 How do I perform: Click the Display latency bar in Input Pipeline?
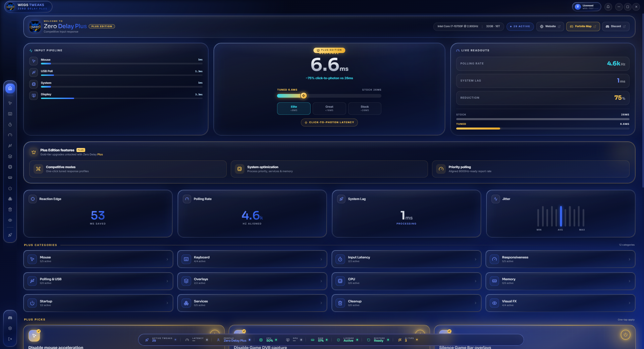122,98
